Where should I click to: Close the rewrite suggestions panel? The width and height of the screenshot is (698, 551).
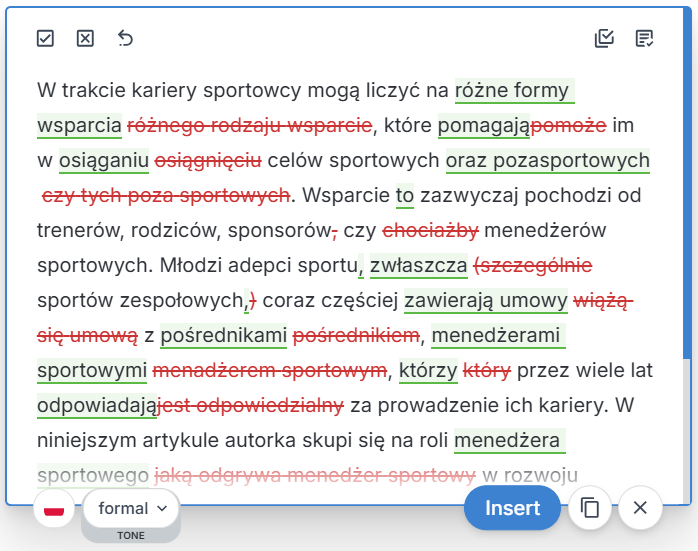point(641,508)
